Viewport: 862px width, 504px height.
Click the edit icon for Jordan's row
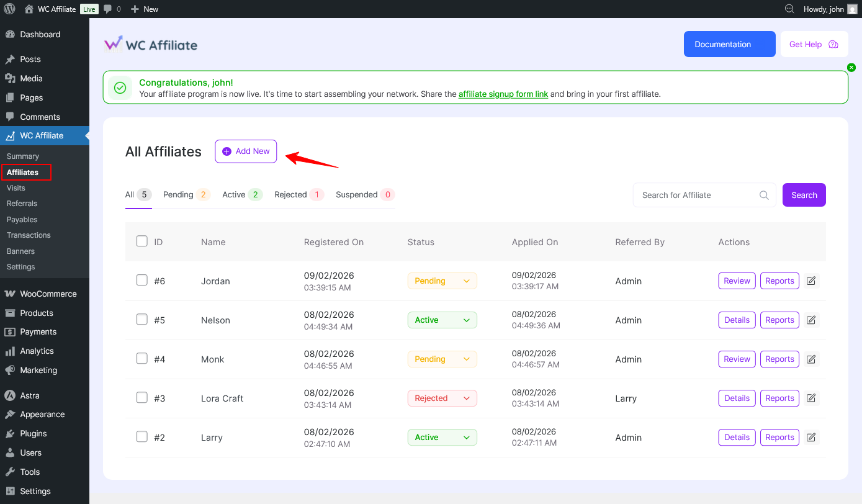coord(811,281)
